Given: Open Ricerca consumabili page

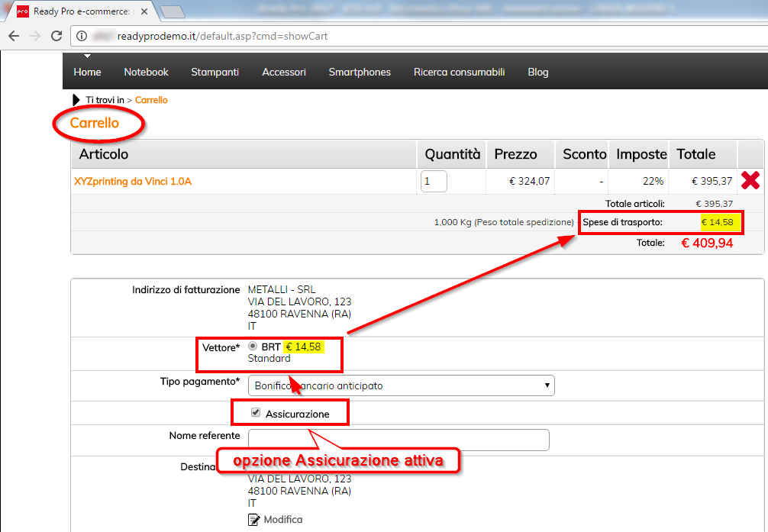Looking at the screenshot, I should pos(459,72).
